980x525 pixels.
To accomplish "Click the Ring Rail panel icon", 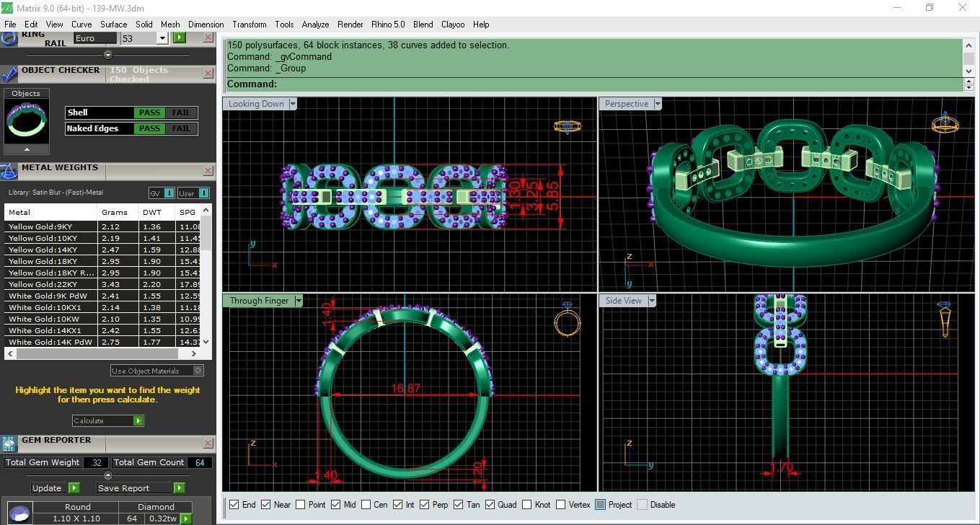I will 9,37.
